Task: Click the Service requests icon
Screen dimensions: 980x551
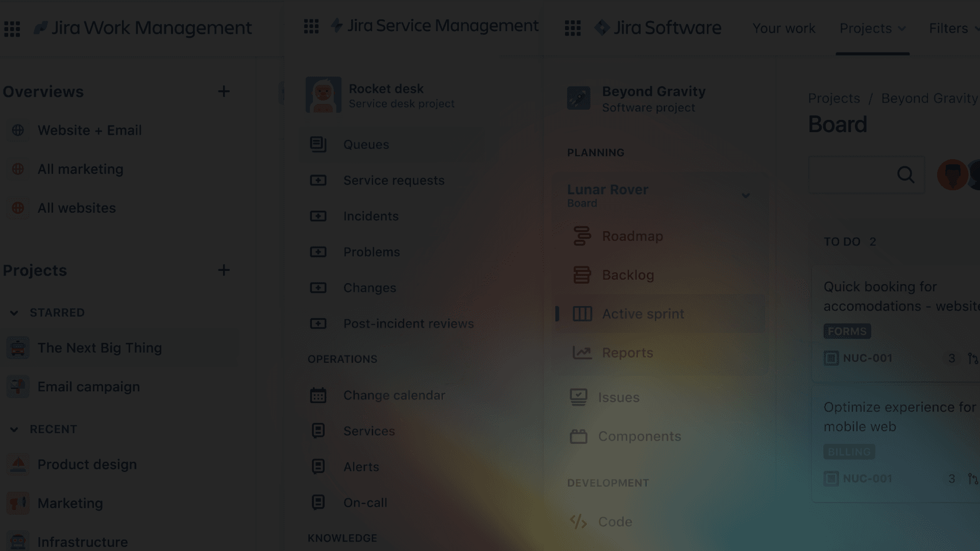Action: point(318,180)
